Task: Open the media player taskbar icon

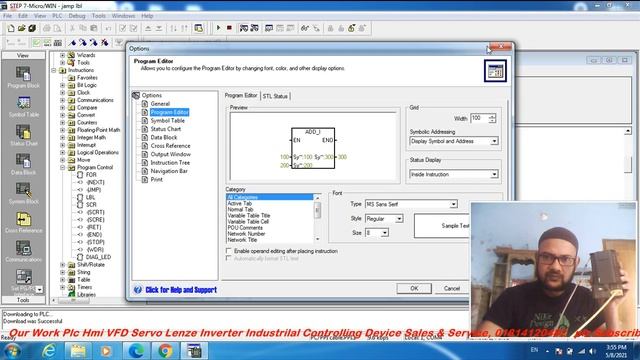Action: coord(107,351)
